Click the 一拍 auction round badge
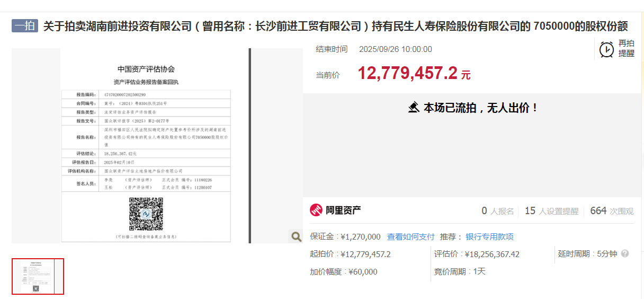This screenshot has width=644, height=299. pos(25,26)
